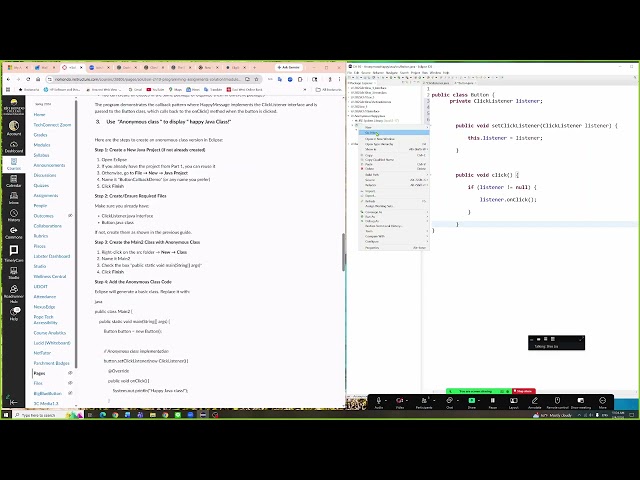This screenshot has width=640, height=480.
Task: Bookmark this page with the star icon
Action: tap(256, 79)
